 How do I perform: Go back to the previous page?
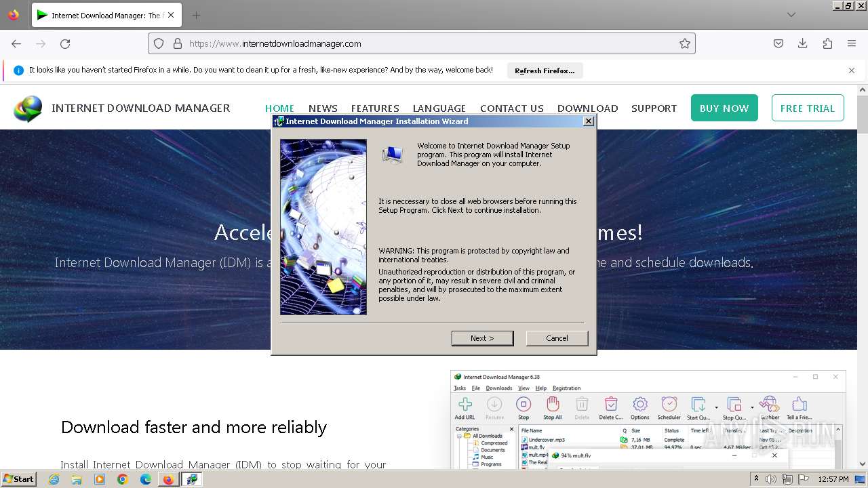(x=16, y=43)
